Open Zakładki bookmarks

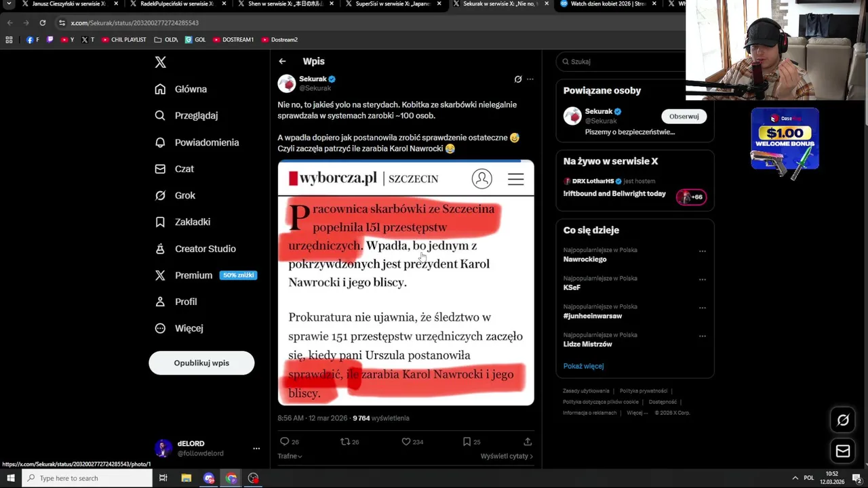182,222
